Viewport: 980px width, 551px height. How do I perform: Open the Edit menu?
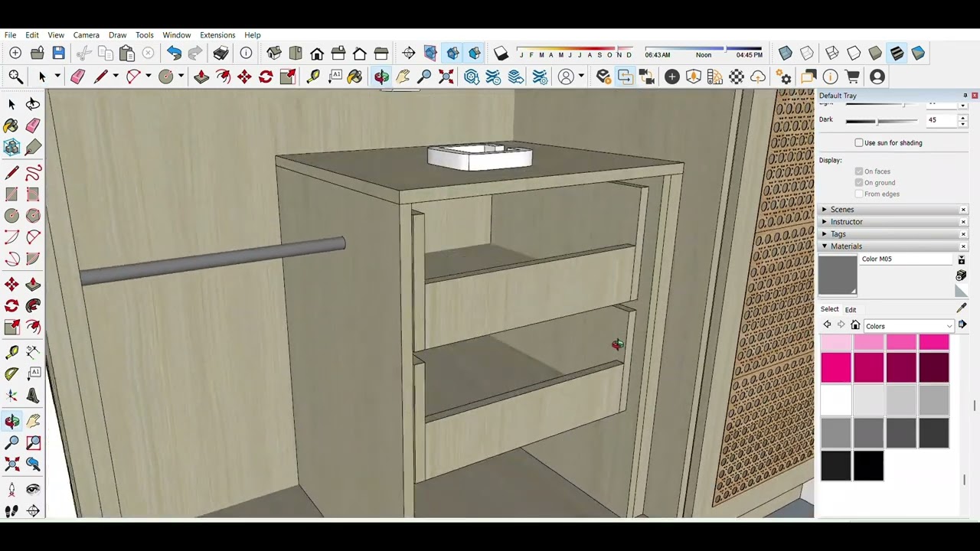[x=32, y=35]
